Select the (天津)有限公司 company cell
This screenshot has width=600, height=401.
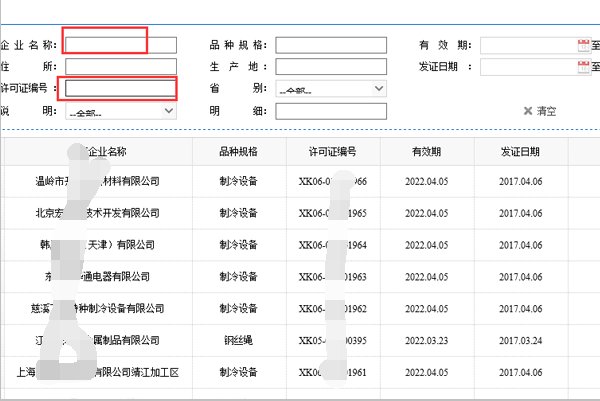pos(98,245)
